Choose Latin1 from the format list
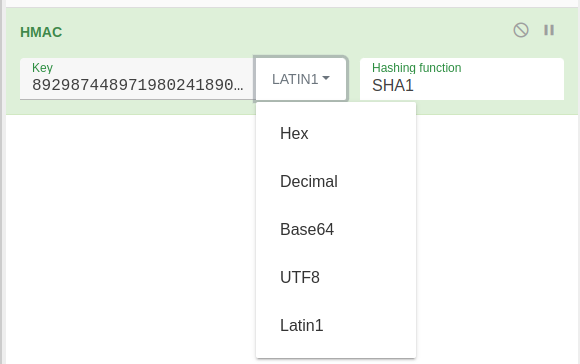This screenshot has height=364, width=580. pyautogui.click(x=336, y=326)
